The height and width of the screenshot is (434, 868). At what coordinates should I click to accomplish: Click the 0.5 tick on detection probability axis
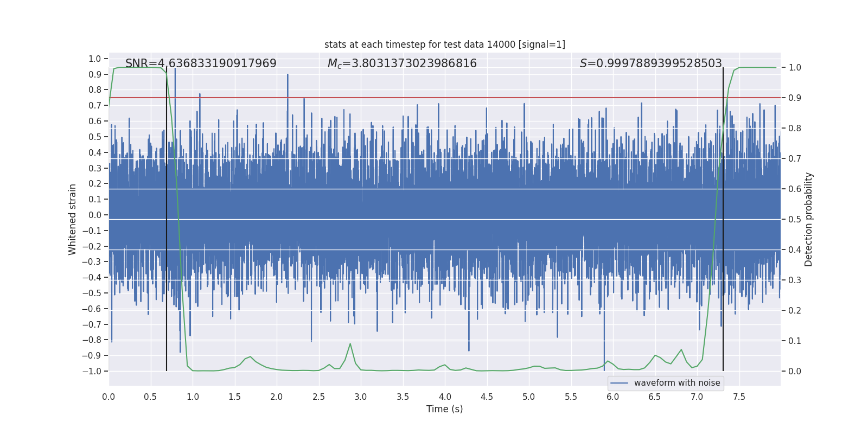tap(794, 219)
